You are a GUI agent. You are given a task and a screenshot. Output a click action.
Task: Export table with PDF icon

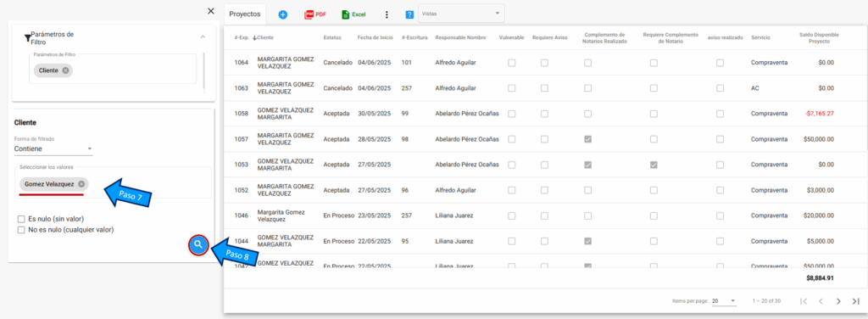pos(315,14)
